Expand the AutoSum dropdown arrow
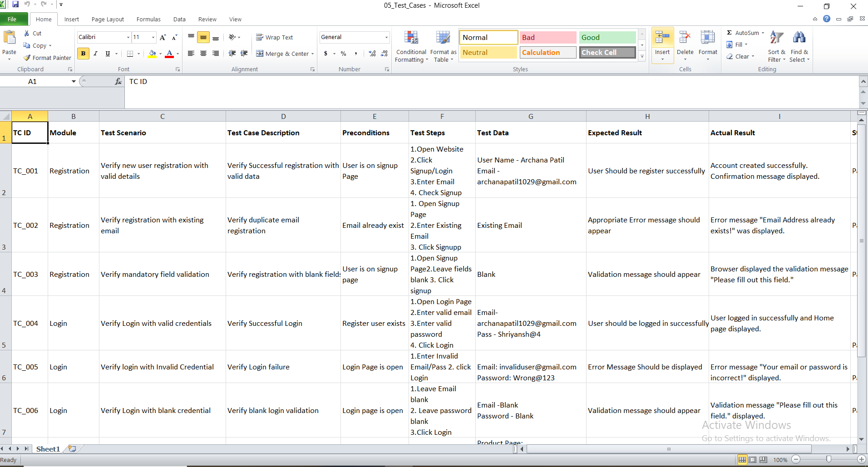Viewport: 868px width, 467px height. pos(763,33)
